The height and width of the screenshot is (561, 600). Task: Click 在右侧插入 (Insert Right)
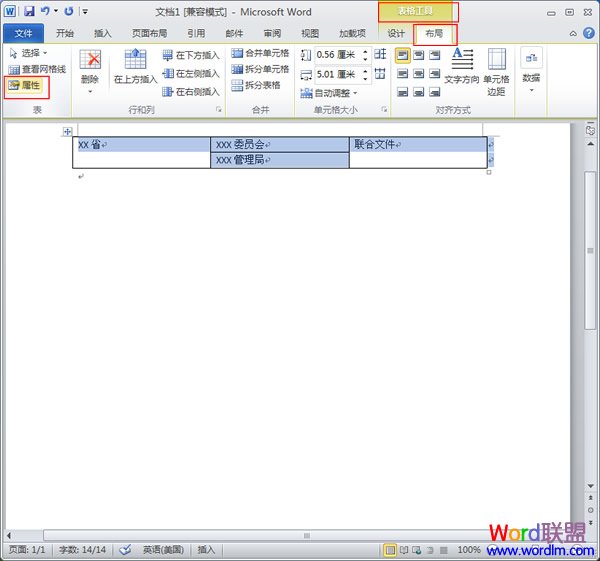click(191, 91)
